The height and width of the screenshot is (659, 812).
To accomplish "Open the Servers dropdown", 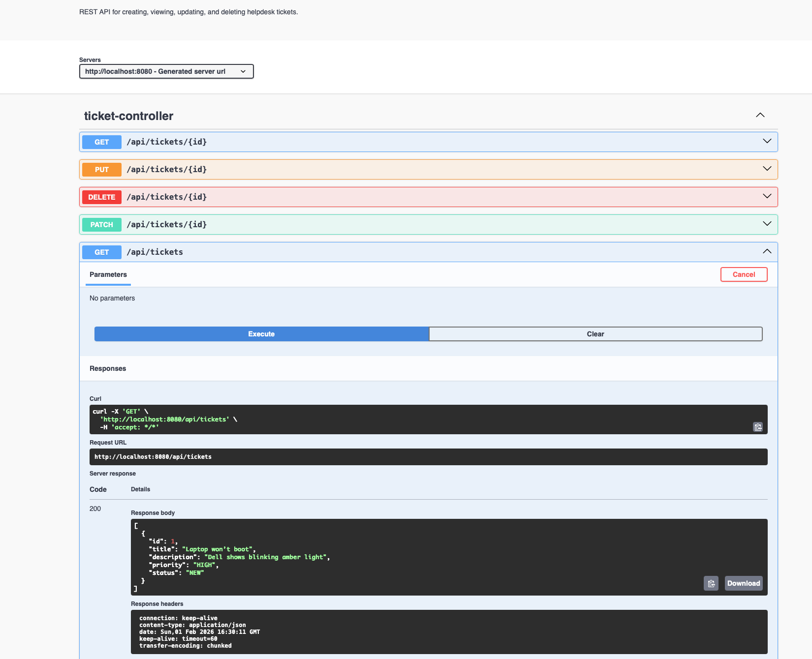I will pos(166,71).
